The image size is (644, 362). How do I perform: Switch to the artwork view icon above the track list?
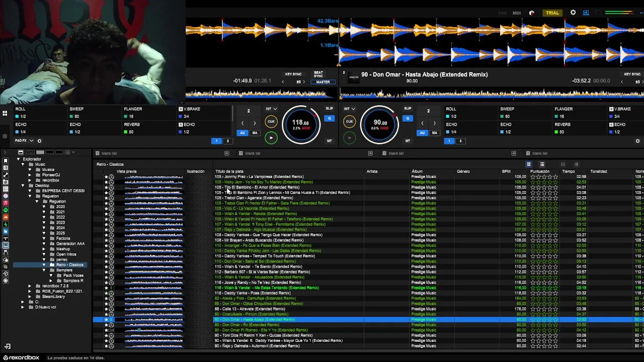coord(542,164)
